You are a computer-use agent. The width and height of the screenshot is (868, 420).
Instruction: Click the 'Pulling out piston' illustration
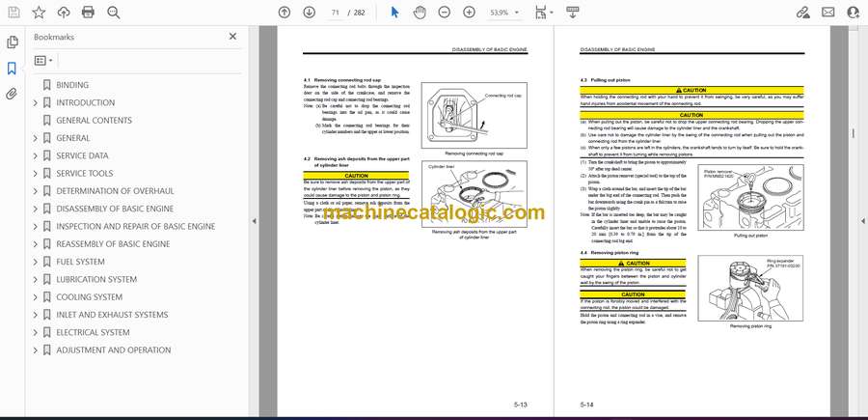coord(750,197)
